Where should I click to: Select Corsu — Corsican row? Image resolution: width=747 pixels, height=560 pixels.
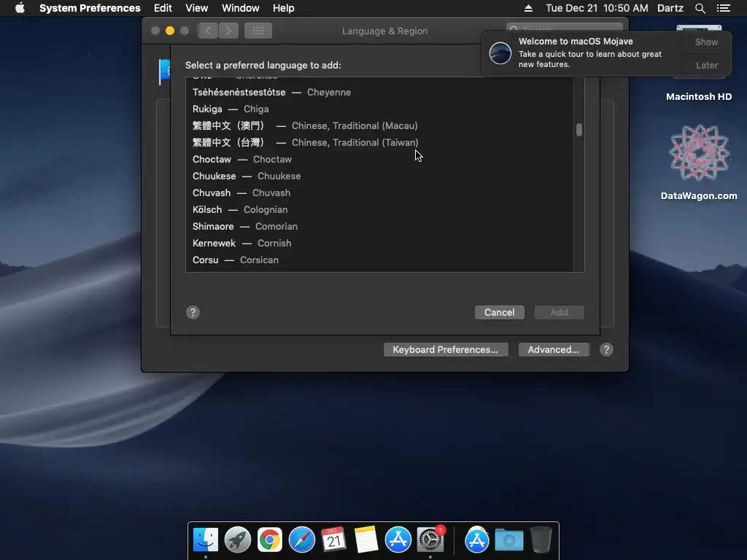coord(379,260)
